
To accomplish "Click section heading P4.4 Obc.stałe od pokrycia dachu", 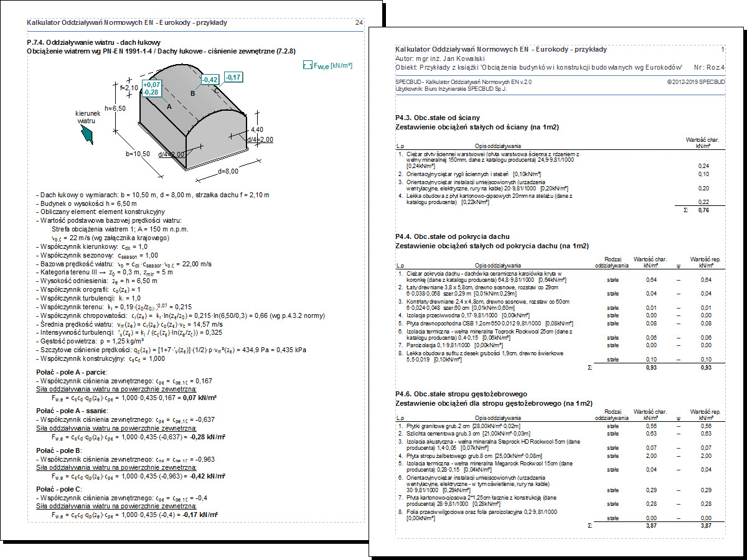I will 453,236.
